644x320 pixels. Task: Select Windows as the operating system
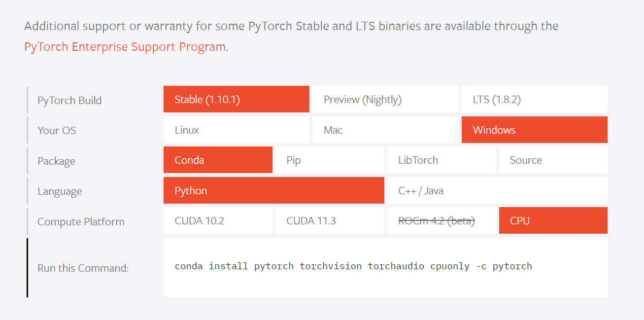(534, 130)
